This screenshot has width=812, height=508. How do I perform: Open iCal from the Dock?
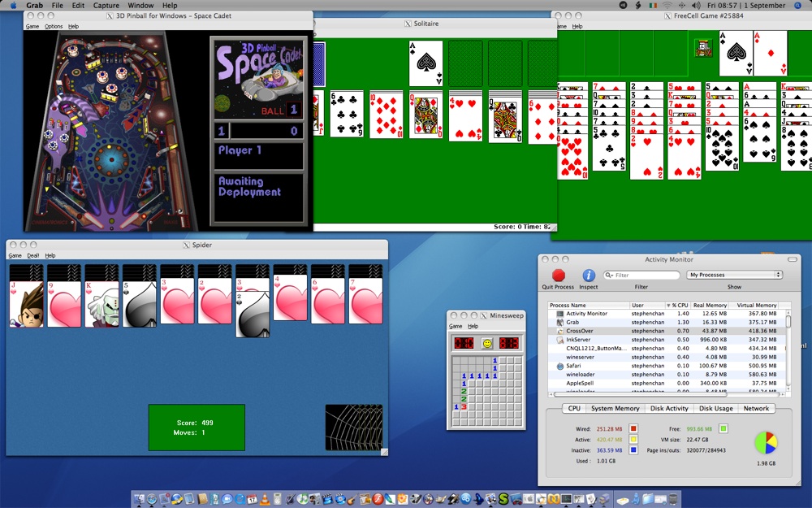[253, 499]
